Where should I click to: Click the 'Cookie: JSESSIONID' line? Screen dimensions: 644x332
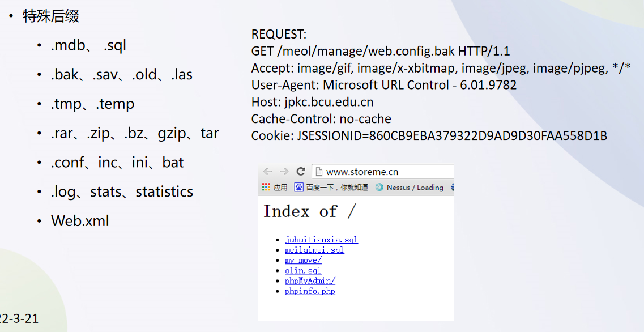[x=429, y=135]
